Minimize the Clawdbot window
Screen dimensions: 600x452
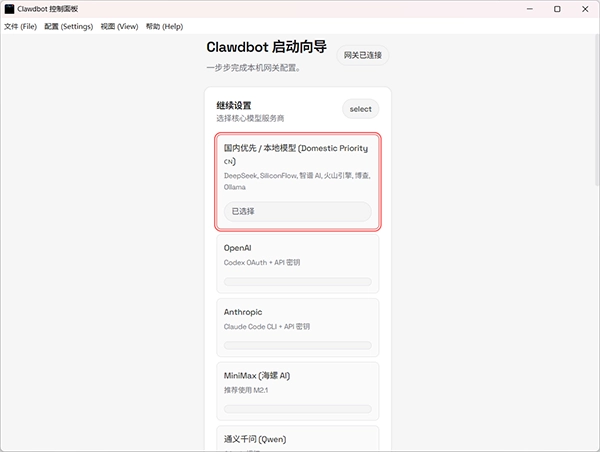click(x=529, y=8)
